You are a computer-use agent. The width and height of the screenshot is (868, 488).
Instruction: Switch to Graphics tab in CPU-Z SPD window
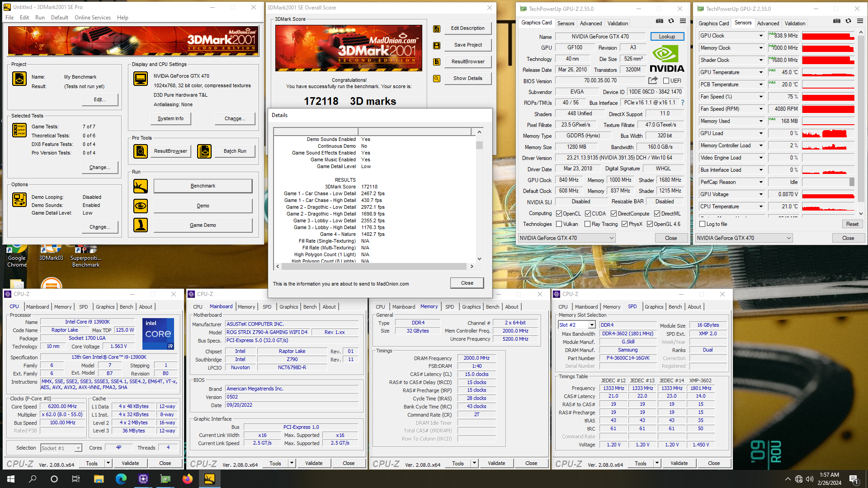coord(654,307)
